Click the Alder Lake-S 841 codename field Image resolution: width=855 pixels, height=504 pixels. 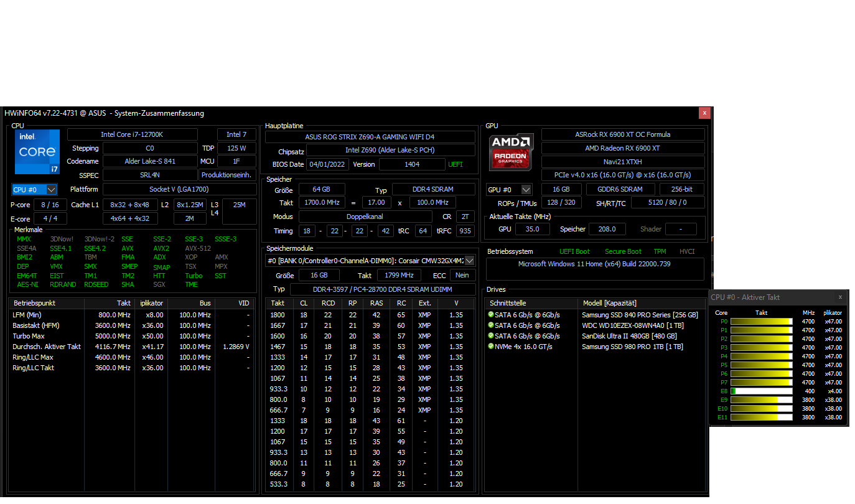(x=150, y=162)
